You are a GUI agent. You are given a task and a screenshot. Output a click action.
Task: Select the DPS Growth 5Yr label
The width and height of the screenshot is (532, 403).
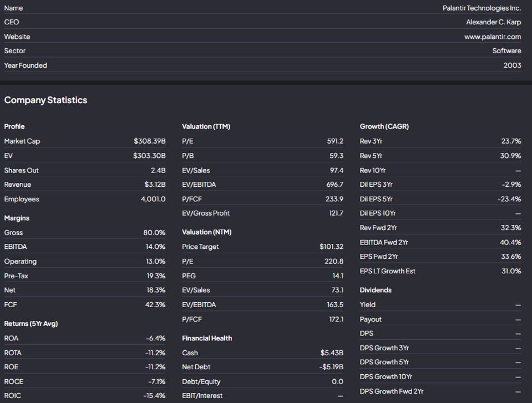click(384, 363)
